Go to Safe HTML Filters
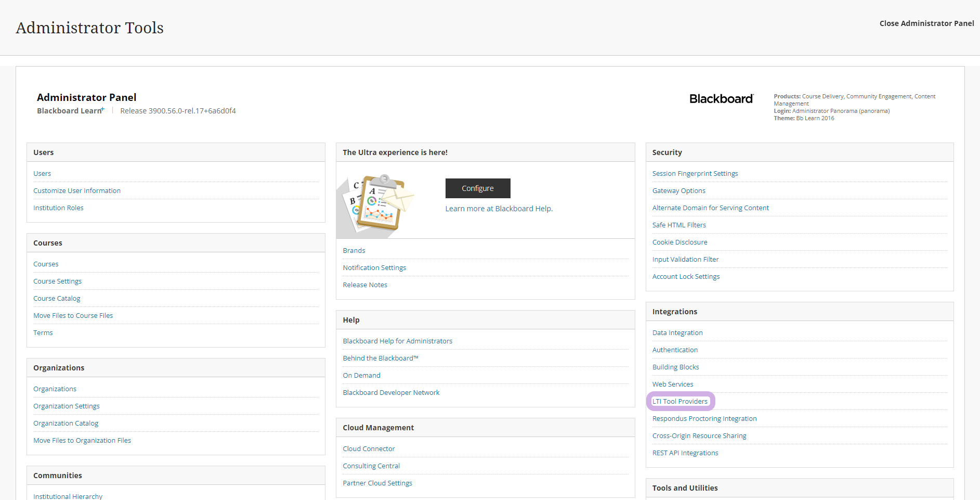Screen dimensions: 980x500 [678, 225]
